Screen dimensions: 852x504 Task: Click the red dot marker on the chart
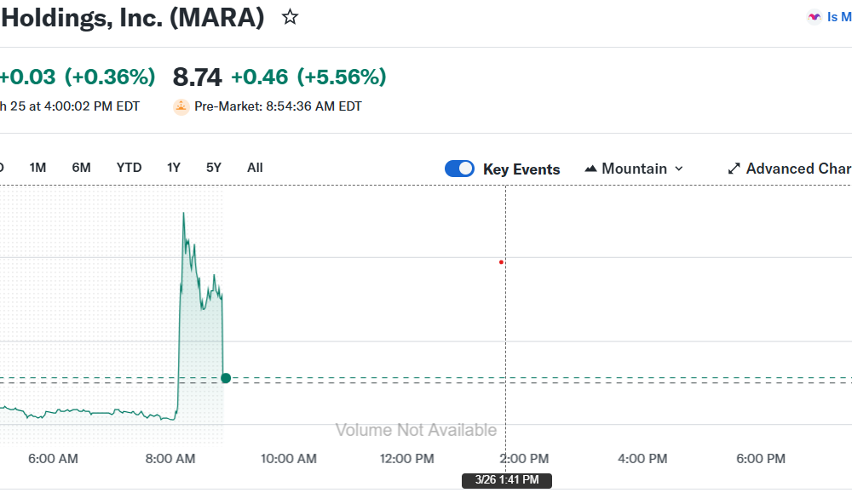click(x=501, y=262)
